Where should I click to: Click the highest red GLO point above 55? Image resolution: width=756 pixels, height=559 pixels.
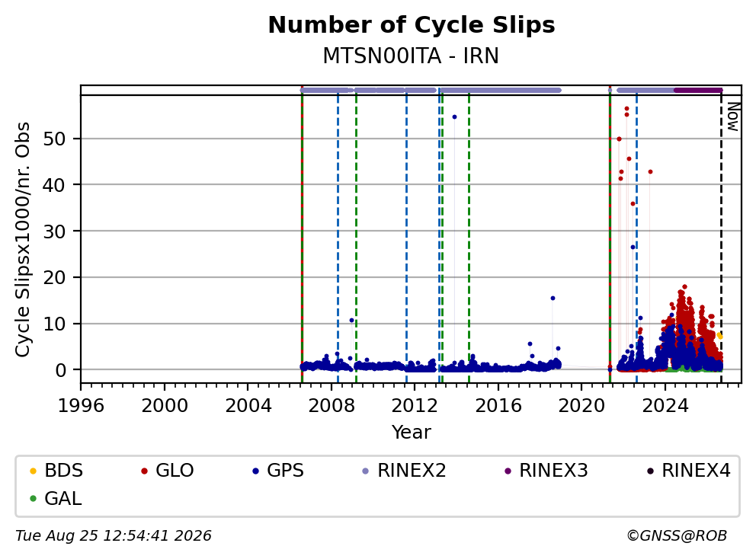626,109
